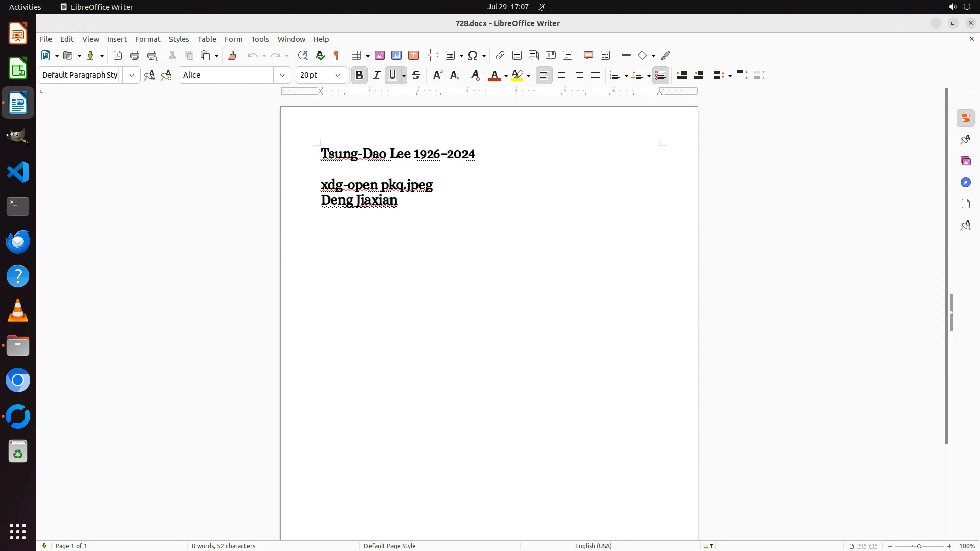Open the Format menu
The image size is (980, 551).
click(148, 39)
